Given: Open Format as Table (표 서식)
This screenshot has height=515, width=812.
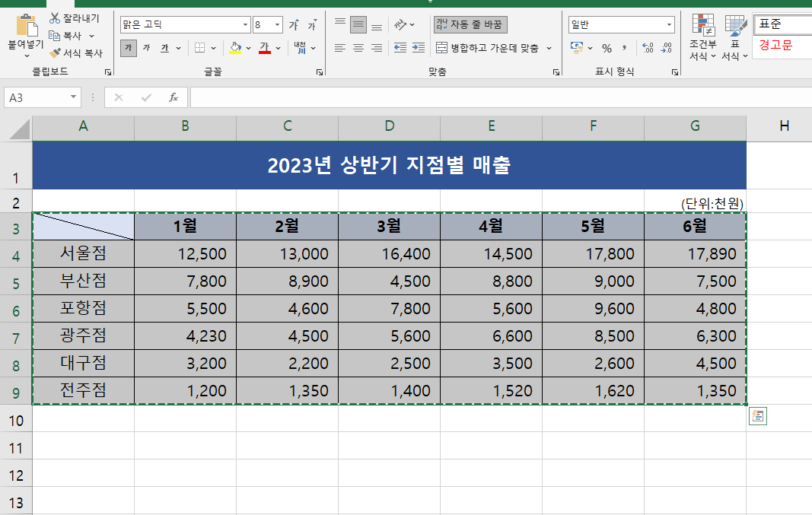Looking at the screenshot, I should pyautogui.click(x=735, y=37).
